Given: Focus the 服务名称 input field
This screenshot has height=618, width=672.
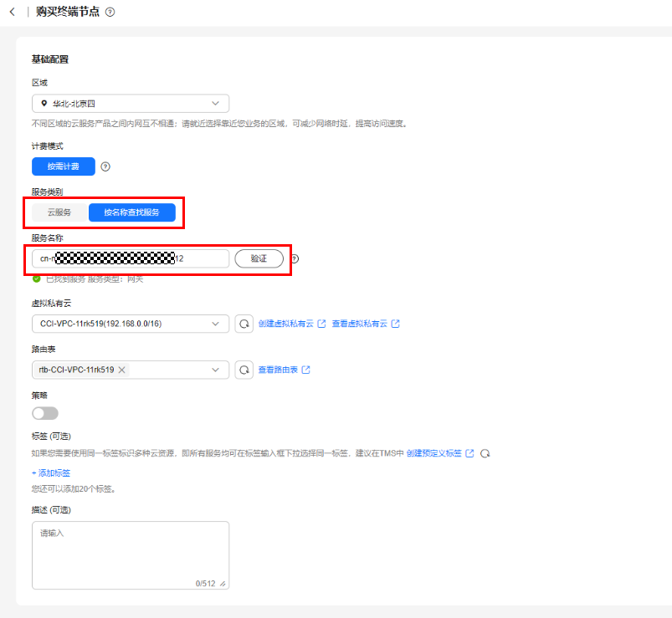Looking at the screenshot, I should tap(131, 258).
